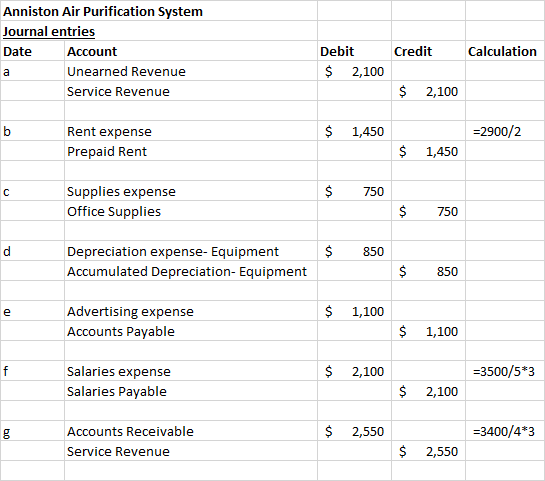This screenshot has width=545, height=481.
Task: Click the 850 credit for Accumulated Depreciation
Action: point(428,271)
